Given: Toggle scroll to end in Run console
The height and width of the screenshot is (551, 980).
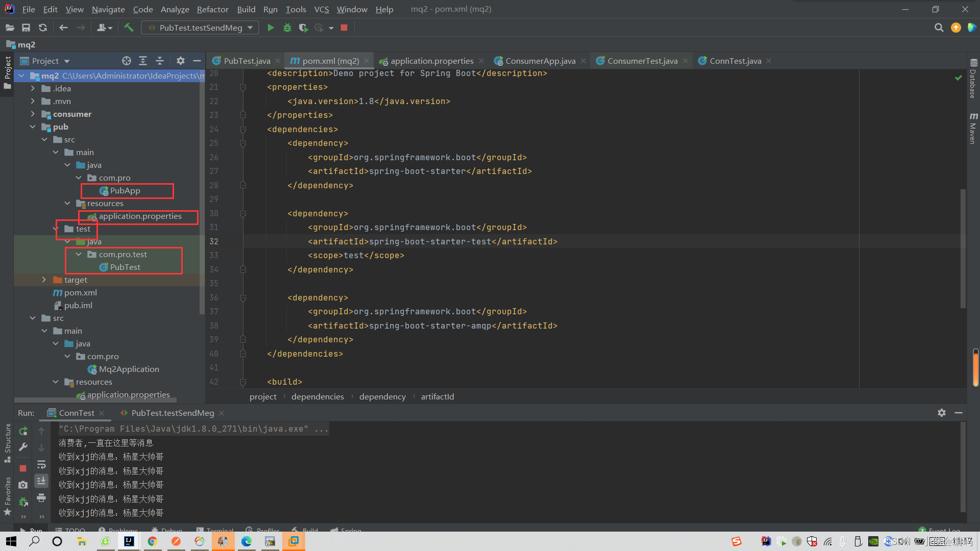Looking at the screenshot, I should [x=41, y=481].
